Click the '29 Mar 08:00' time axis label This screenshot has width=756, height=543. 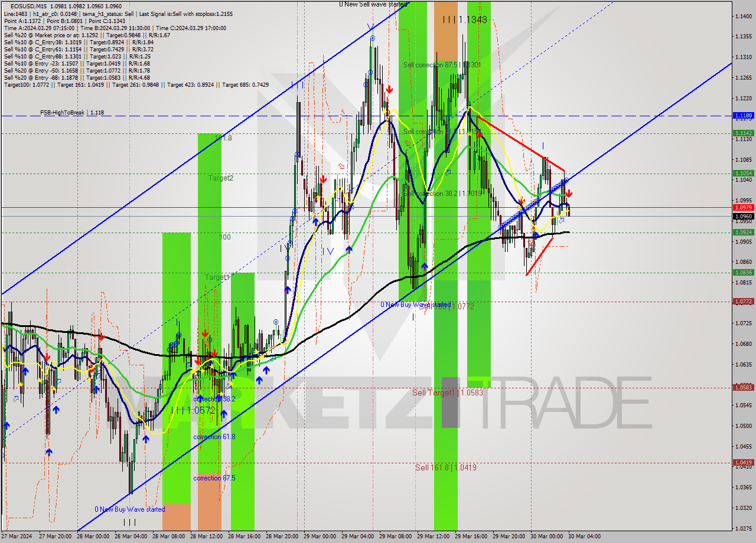click(396, 537)
